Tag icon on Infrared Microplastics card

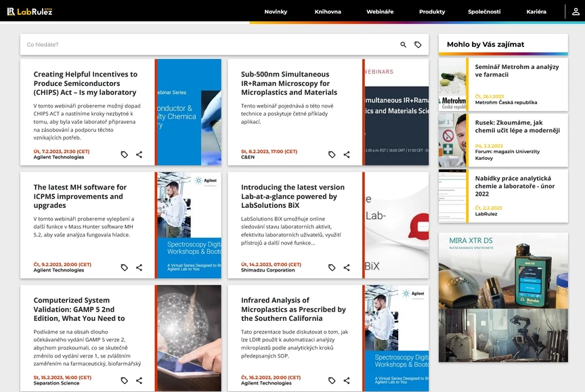click(x=332, y=380)
